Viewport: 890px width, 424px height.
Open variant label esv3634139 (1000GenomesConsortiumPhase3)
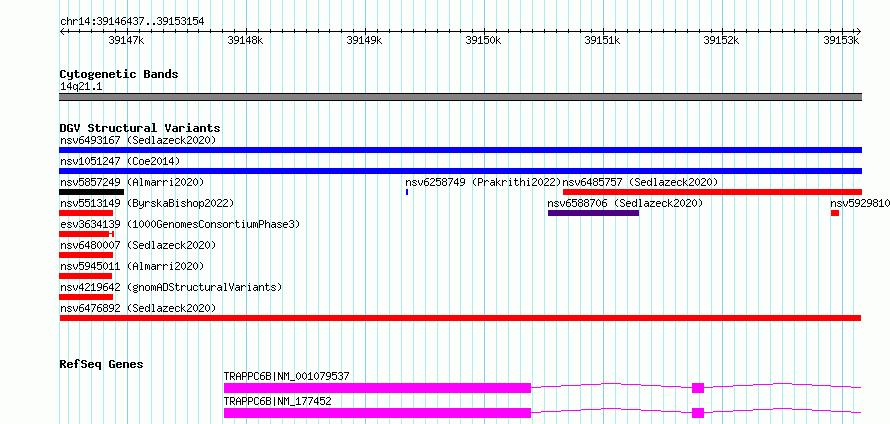(x=180, y=224)
